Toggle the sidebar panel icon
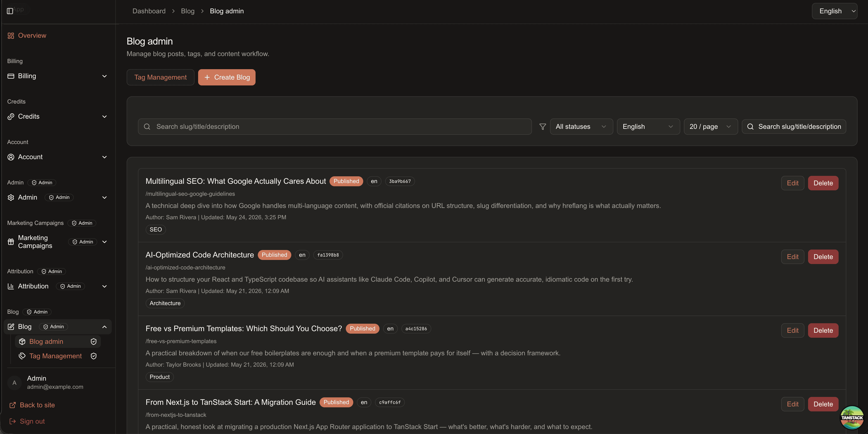 coord(10,11)
